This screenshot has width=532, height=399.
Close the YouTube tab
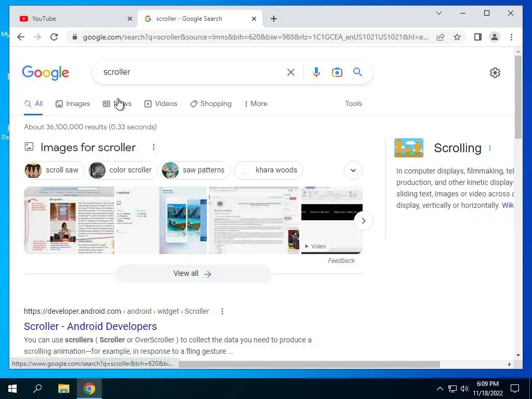tap(129, 19)
